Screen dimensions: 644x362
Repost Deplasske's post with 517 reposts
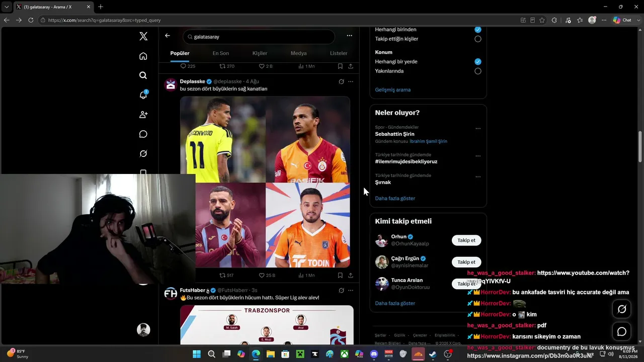226,276
